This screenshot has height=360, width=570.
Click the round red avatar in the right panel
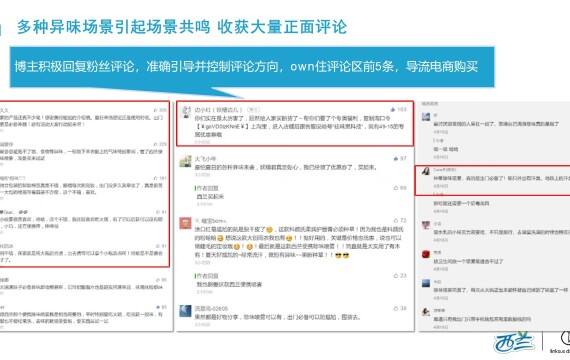tap(426, 254)
